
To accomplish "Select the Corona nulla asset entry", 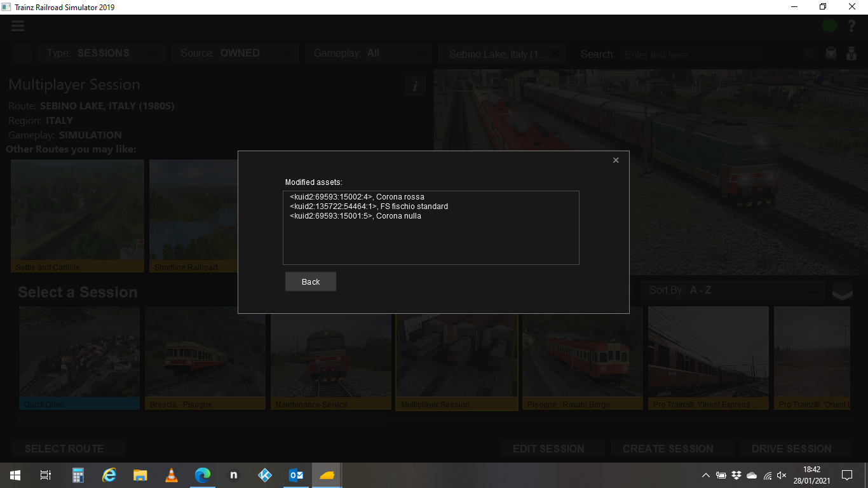I will point(355,216).
